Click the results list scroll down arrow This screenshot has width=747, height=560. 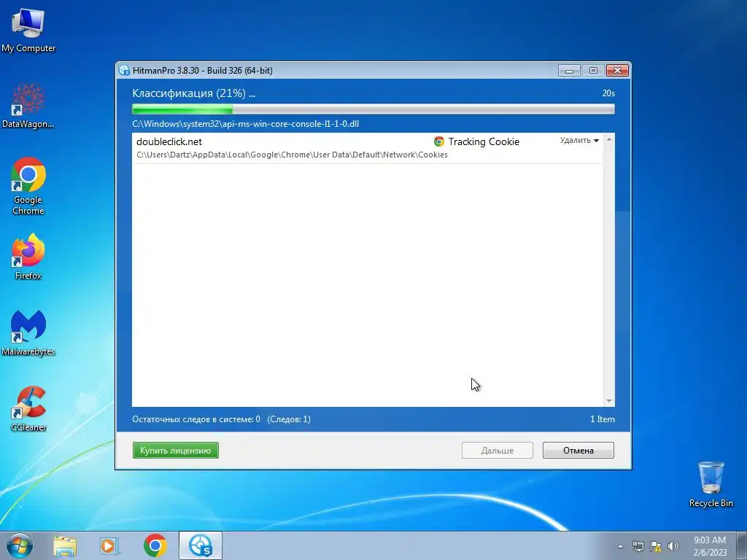pos(609,401)
